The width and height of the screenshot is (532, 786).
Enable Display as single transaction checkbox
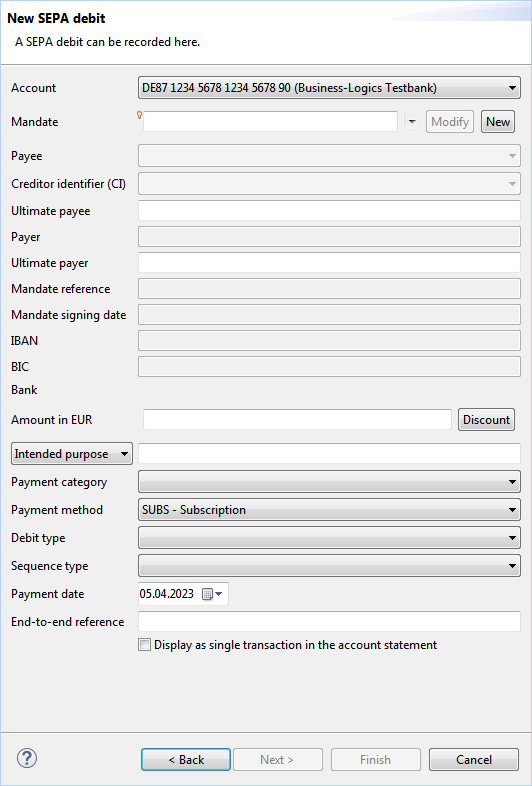[x=144, y=645]
